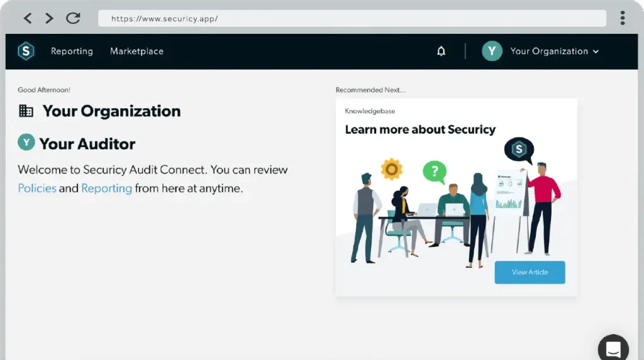Reload the page with the refresh icon
This screenshot has width=644, height=360.
73,18
